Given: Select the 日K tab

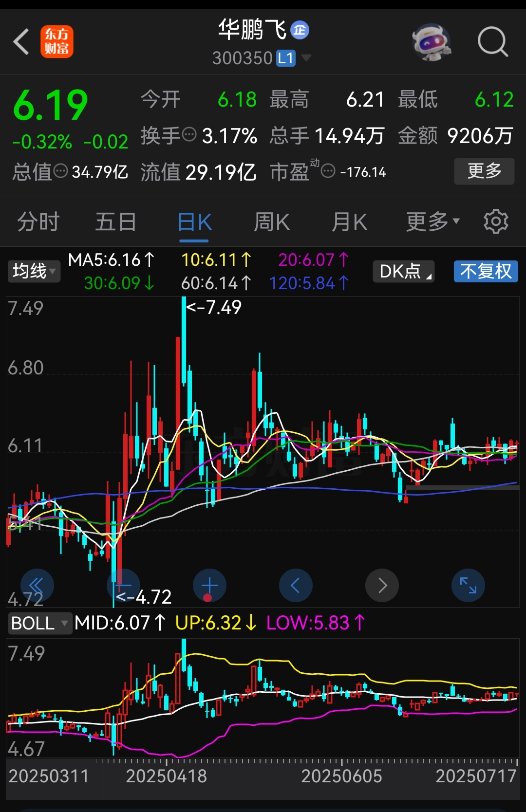Looking at the screenshot, I should [x=194, y=222].
